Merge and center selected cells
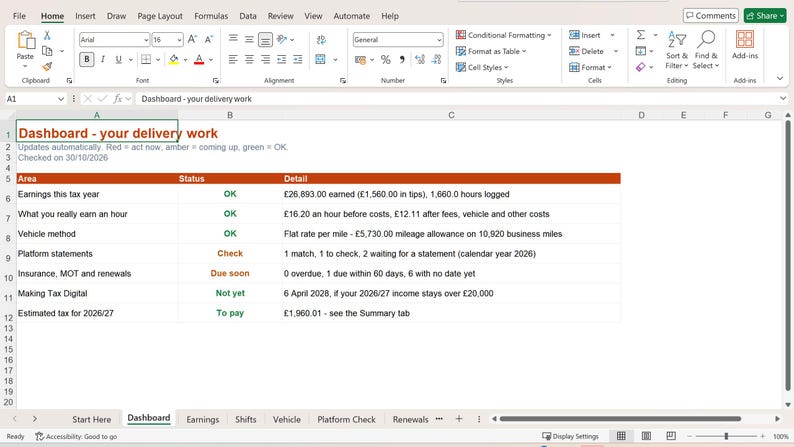Screen dimensions: 794x447 tap(321, 60)
